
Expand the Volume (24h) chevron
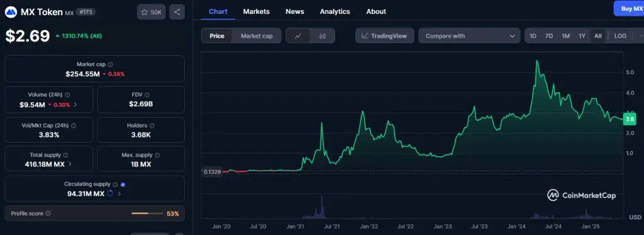pyautogui.click(x=75, y=104)
